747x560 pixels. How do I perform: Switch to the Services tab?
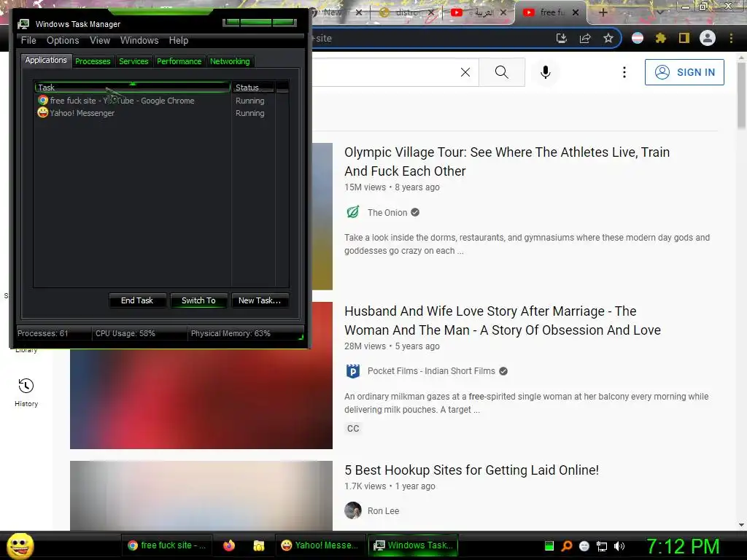[x=133, y=61]
